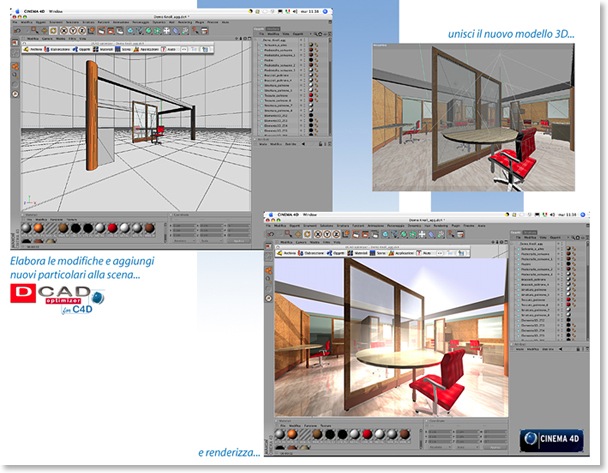Click the X-axis lock icon in the wireframe window toolbar
608x473 pixels.
click(64, 31)
